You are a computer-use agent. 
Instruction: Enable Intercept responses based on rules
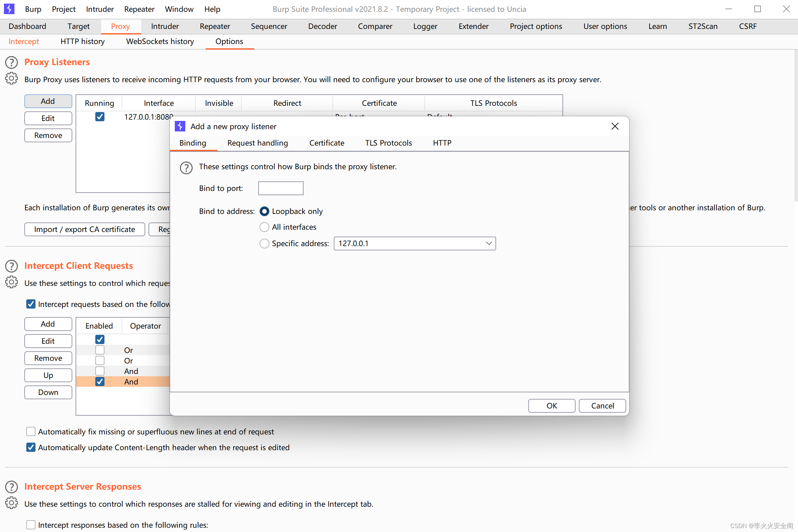31,525
